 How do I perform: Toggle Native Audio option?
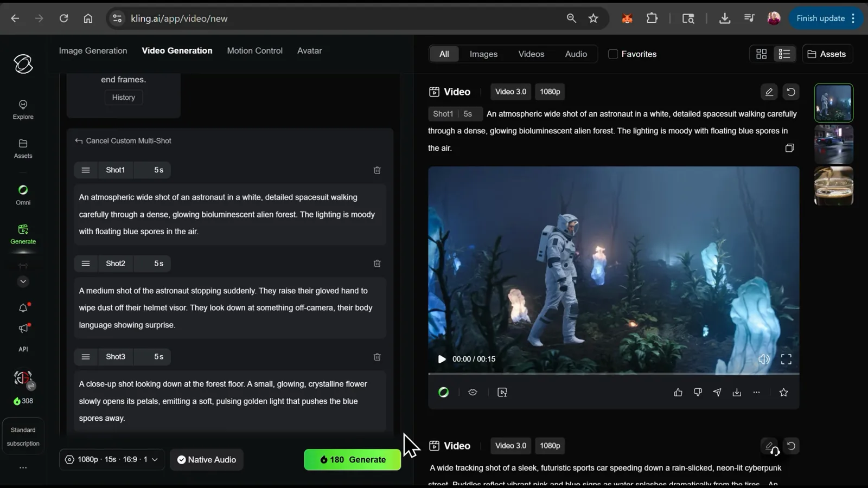pos(207,460)
